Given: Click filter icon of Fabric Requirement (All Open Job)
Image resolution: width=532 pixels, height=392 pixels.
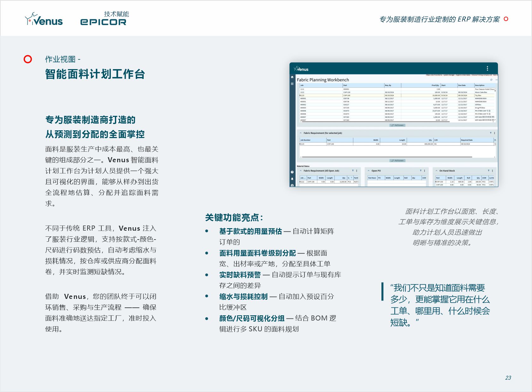Looking at the screenshot, I should coord(353,171).
